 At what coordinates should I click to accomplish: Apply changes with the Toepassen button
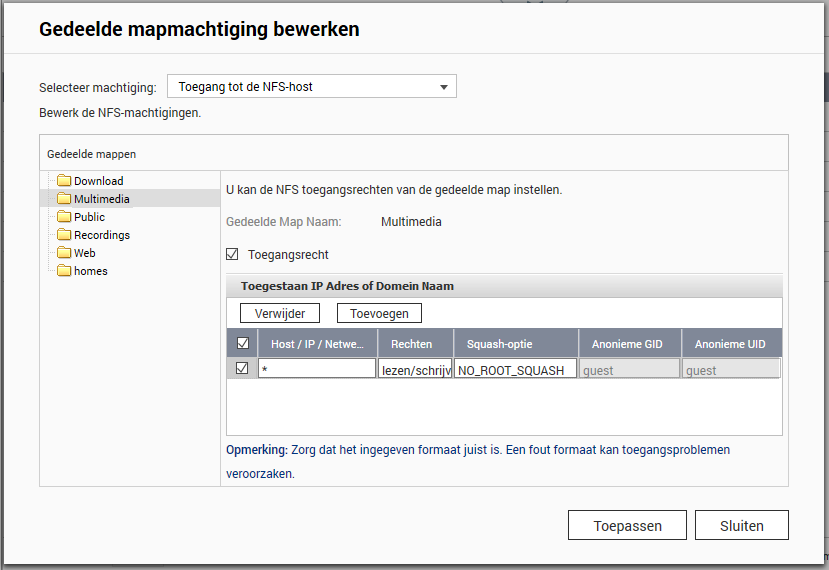point(628,525)
